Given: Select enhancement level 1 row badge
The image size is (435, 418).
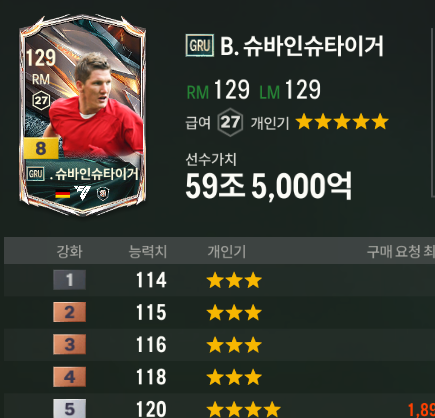Looking at the screenshot, I should coord(69,280).
